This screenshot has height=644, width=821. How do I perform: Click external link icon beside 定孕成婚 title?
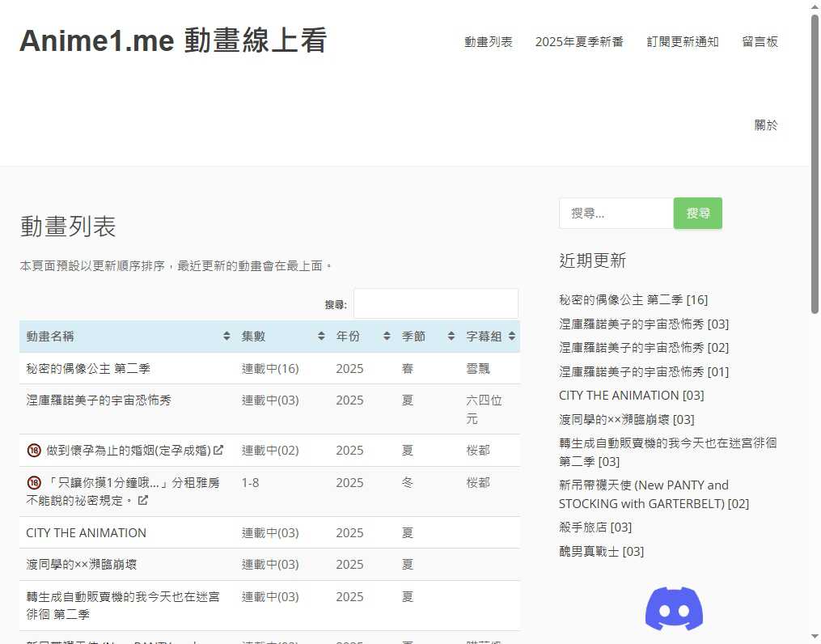(x=218, y=451)
